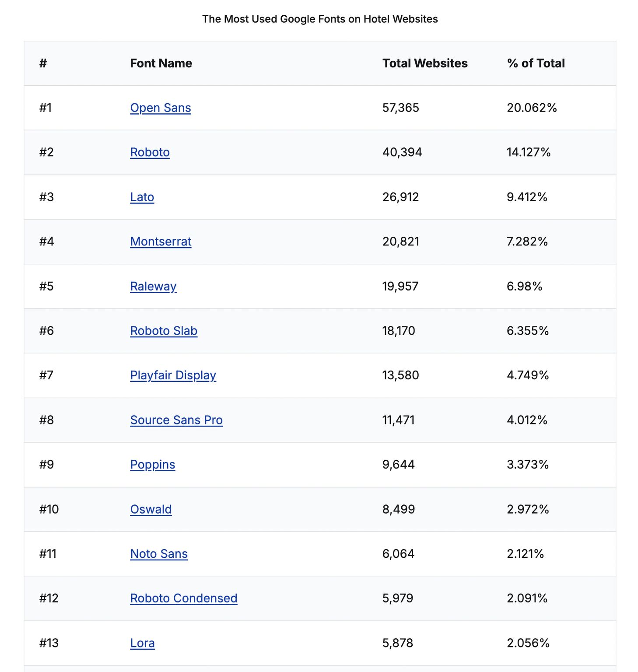
Task: Click the Noto Sans link
Action: pyautogui.click(x=159, y=554)
